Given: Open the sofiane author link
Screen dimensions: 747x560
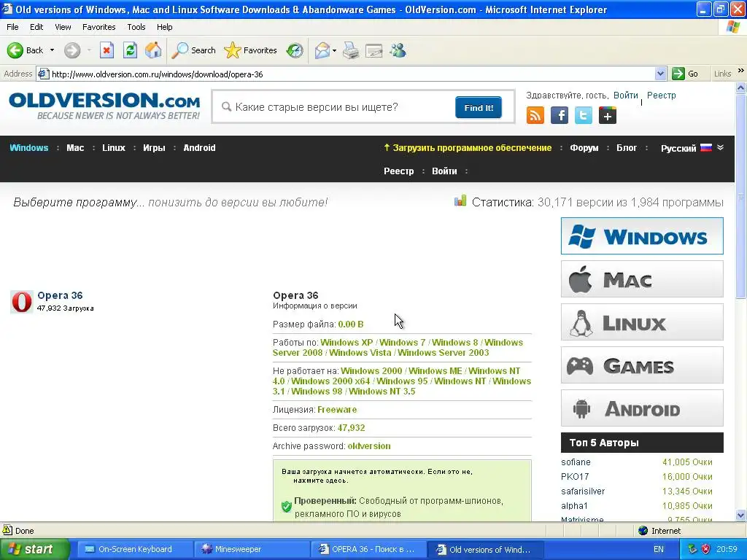Looking at the screenshot, I should tap(576, 462).
